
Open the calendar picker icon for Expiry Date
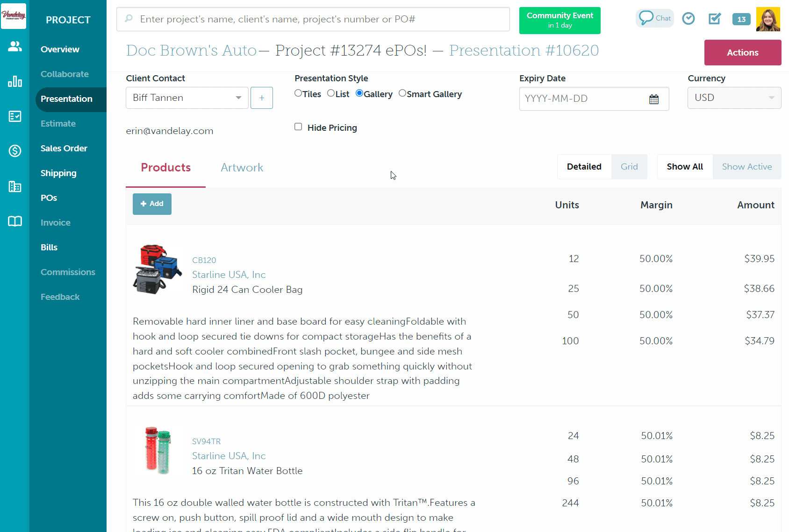[x=654, y=99]
